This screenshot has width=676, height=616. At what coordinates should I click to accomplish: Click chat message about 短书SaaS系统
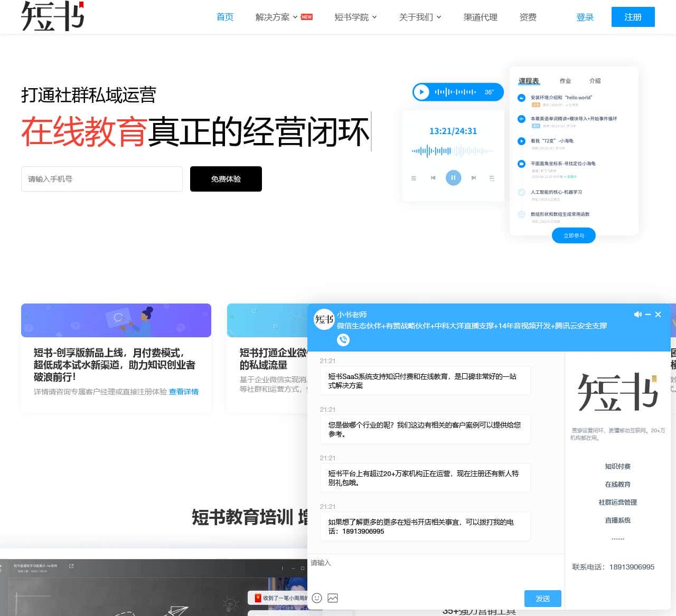coord(425,381)
